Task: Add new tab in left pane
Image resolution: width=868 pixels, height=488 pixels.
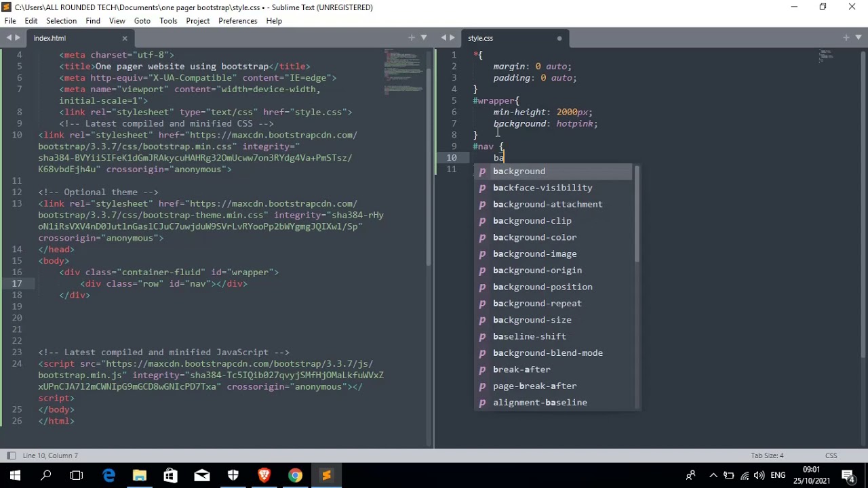Action: coord(412,37)
